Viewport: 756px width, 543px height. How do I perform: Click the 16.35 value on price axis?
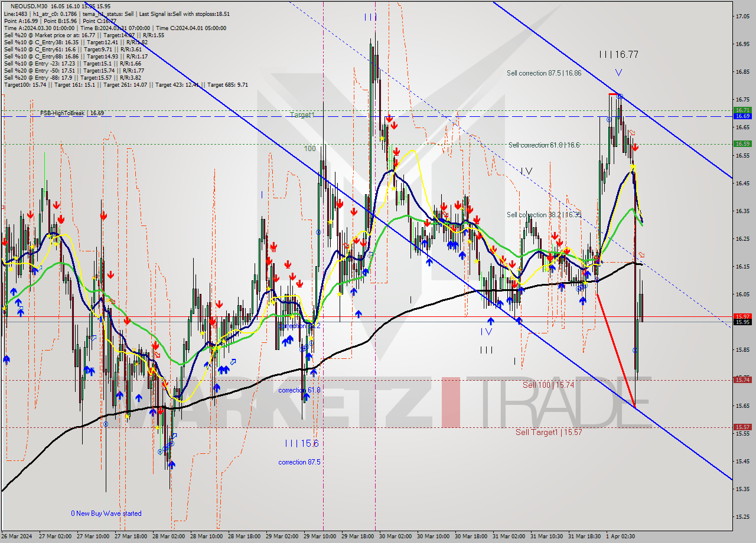[x=742, y=211]
